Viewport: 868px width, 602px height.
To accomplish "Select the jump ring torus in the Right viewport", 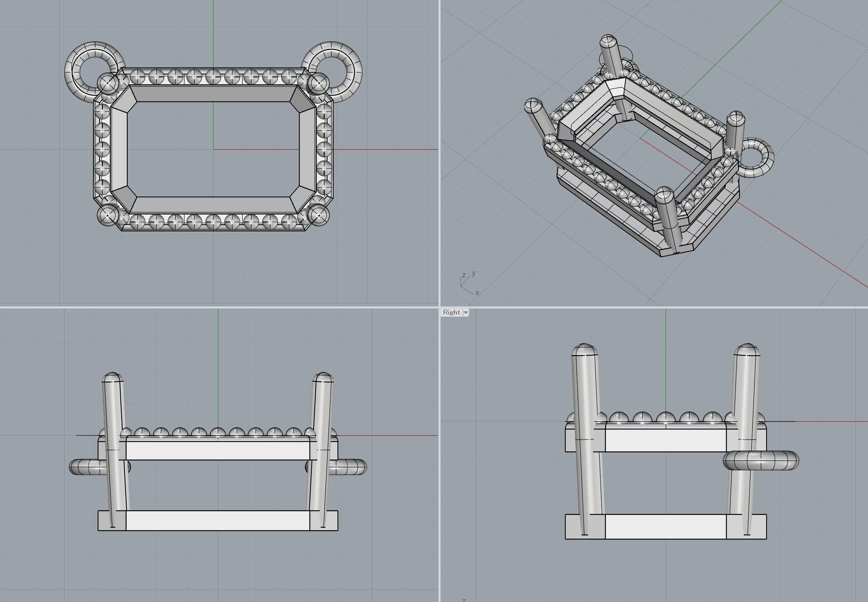I will coord(761,461).
